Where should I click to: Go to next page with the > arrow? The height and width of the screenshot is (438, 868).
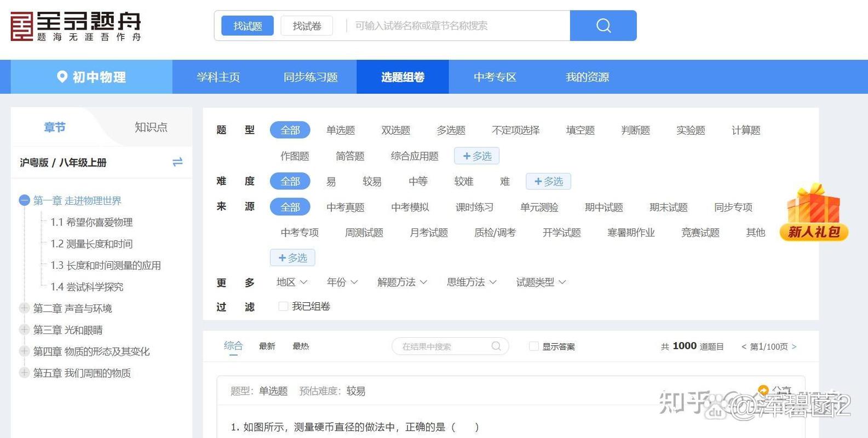click(794, 347)
